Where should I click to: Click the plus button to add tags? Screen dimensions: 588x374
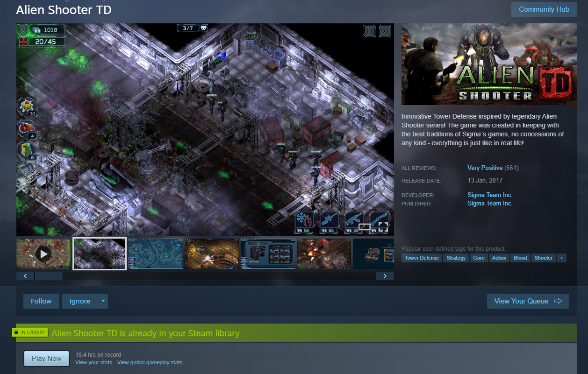561,258
